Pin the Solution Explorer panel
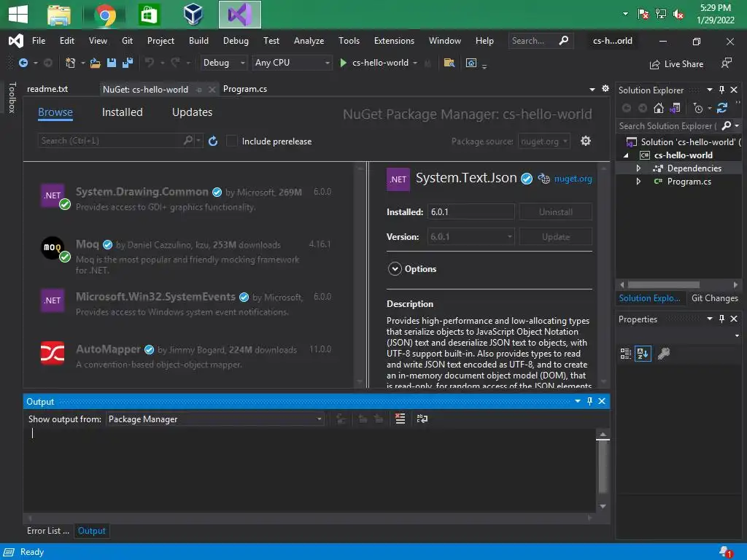Screen dimensions: 747x560 [721, 90]
